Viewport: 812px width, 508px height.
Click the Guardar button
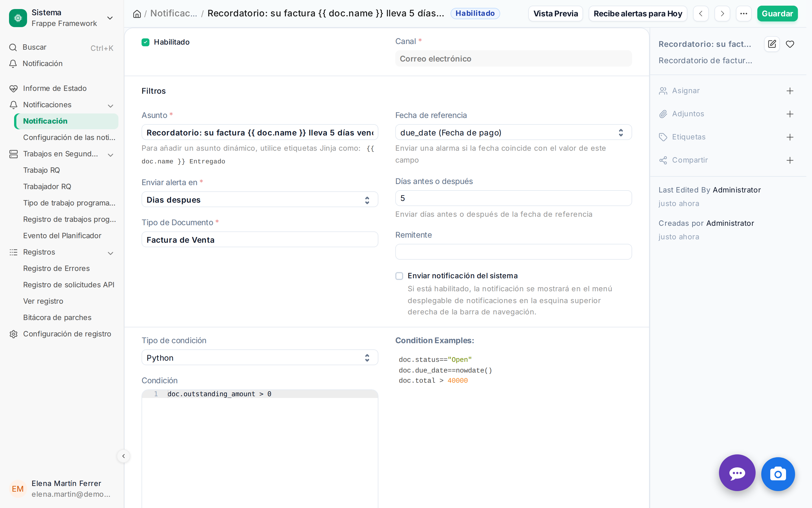pos(777,14)
